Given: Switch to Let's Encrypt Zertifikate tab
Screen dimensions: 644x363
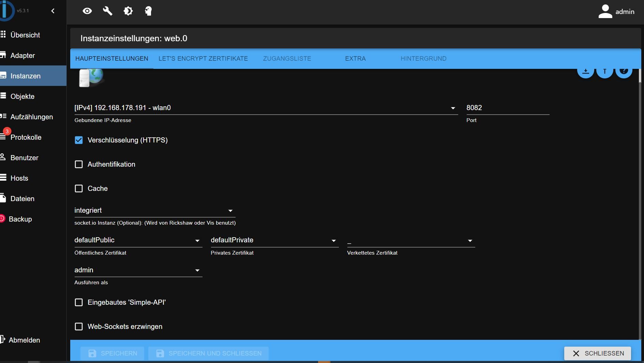Looking at the screenshot, I should [x=203, y=59].
